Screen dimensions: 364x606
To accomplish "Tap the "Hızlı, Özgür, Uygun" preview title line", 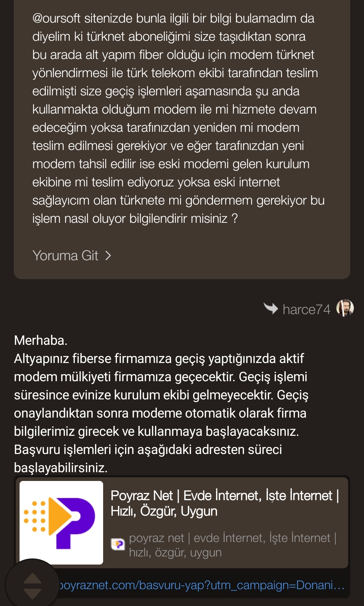I will click(164, 511).
